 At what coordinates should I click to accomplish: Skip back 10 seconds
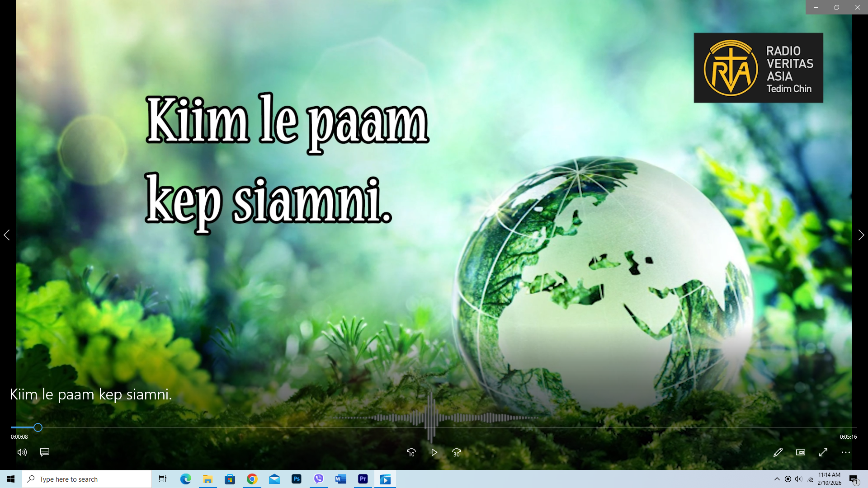click(x=411, y=452)
